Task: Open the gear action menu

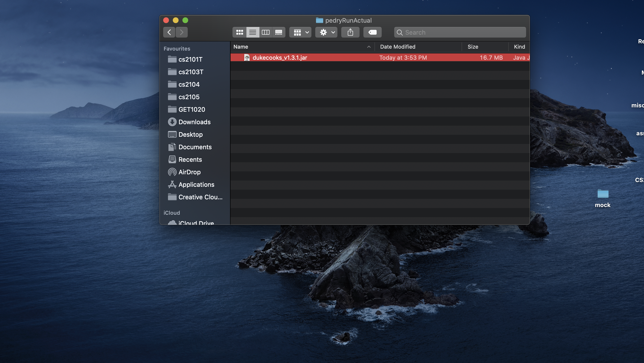Action: tap(326, 32)
